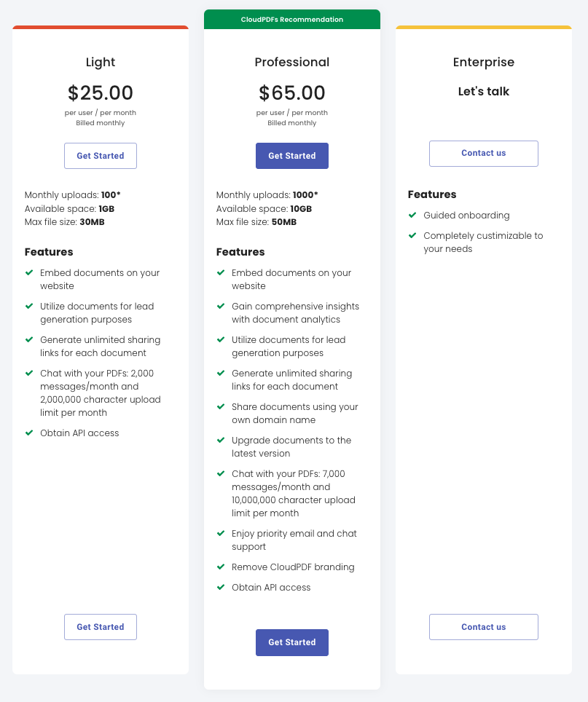588x702 pixels.
Task: Click the bottom 'Contact us' button in Enterprise card
Action: tap(483, 626)
